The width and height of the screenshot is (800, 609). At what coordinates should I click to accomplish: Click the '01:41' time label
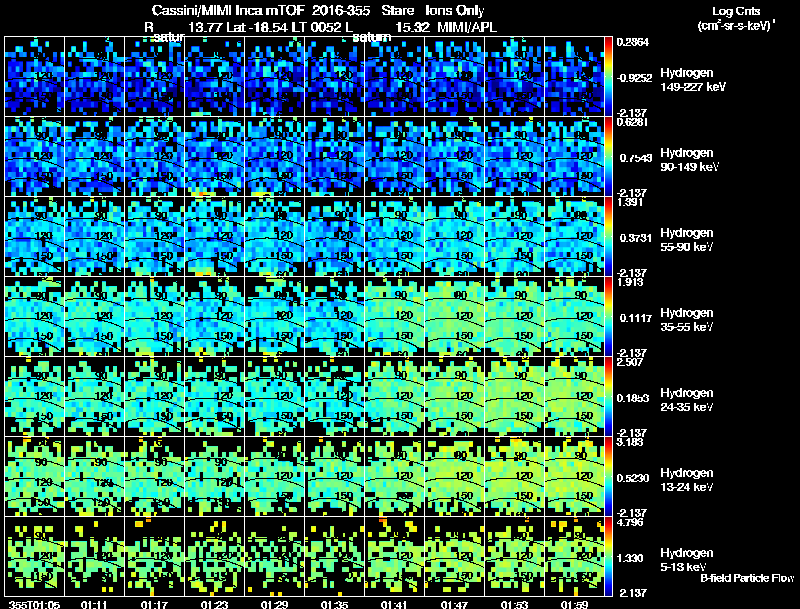394,605
